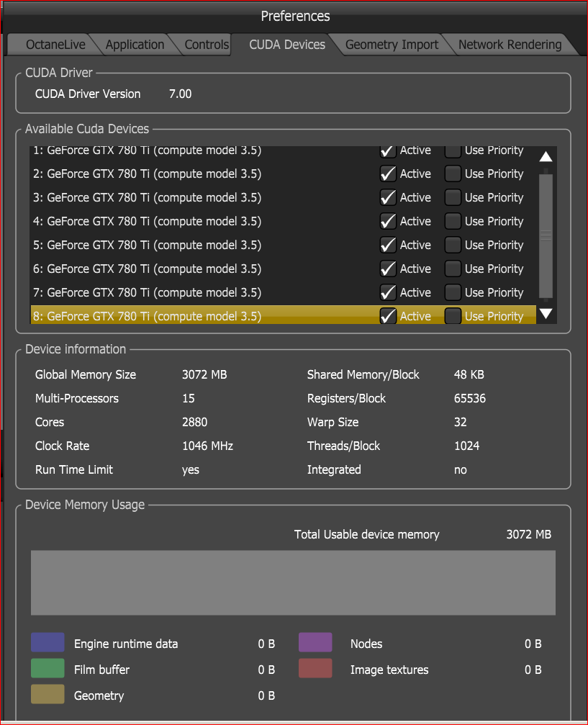Select device row 4: GeForce GTX 780 Ti
This screenshot has height=725, width=588.
(x=283, y=222)
